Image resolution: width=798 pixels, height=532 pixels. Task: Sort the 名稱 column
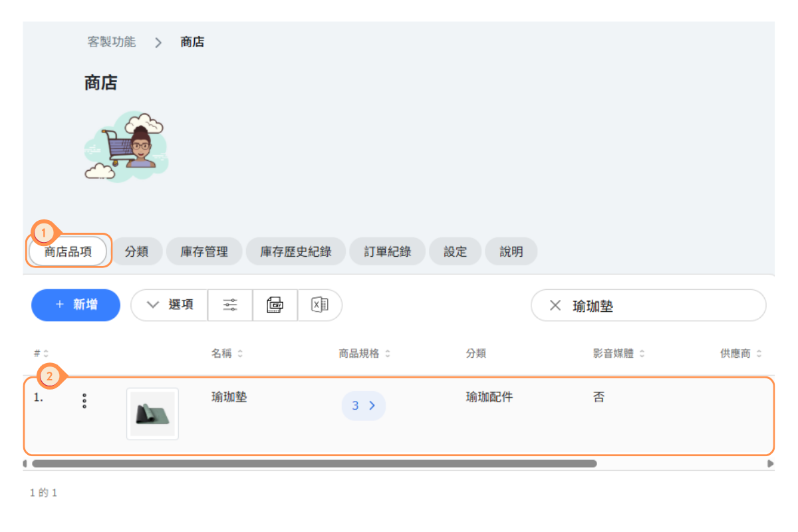[x=240, y=354]
